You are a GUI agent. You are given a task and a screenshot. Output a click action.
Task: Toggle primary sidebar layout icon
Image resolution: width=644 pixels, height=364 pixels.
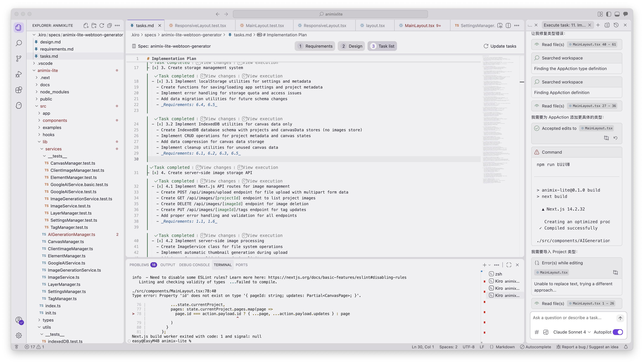click(609, 14)
